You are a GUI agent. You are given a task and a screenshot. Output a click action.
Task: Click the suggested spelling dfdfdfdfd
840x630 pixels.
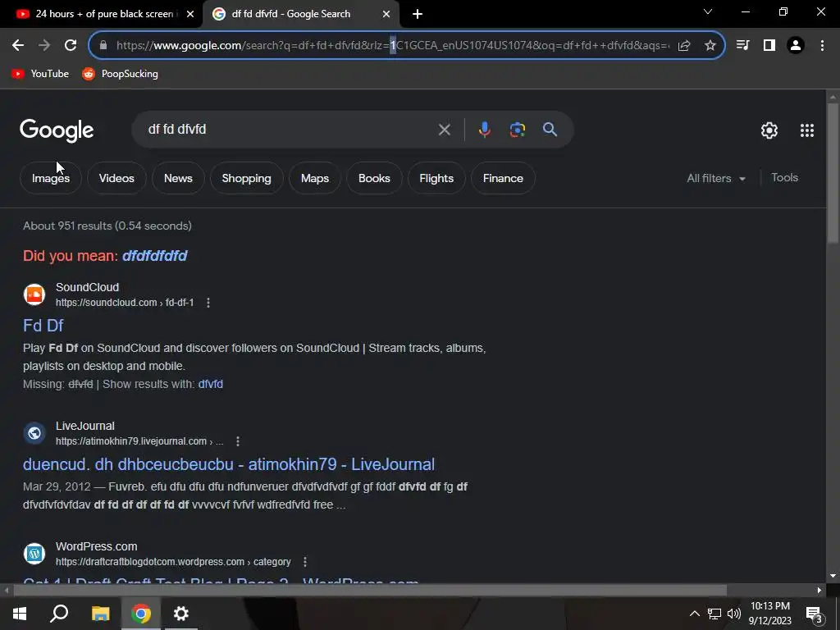click(155, 256)
